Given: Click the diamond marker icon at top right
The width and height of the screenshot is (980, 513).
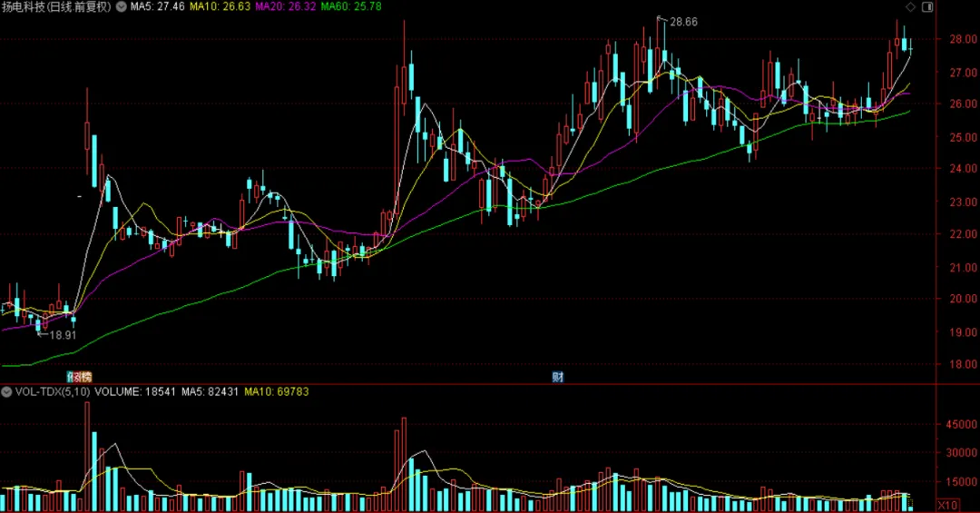Looking at the screenshot, I should coord(911,7).
